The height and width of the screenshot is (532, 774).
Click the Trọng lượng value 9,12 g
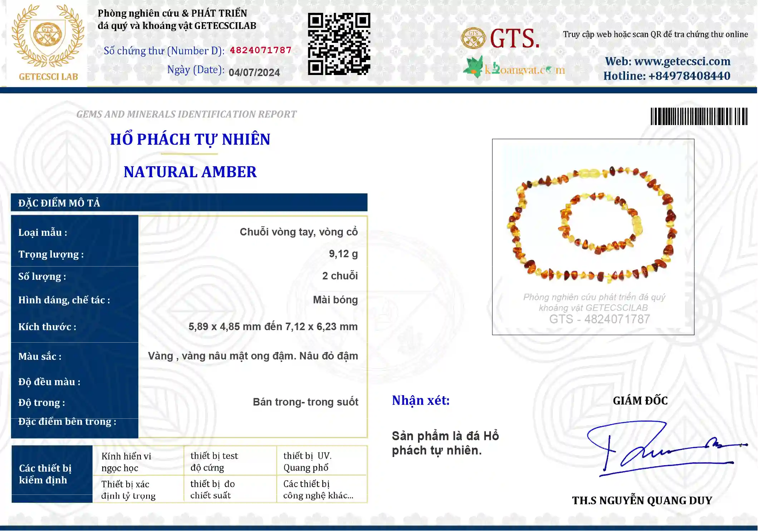pos(343,254)
